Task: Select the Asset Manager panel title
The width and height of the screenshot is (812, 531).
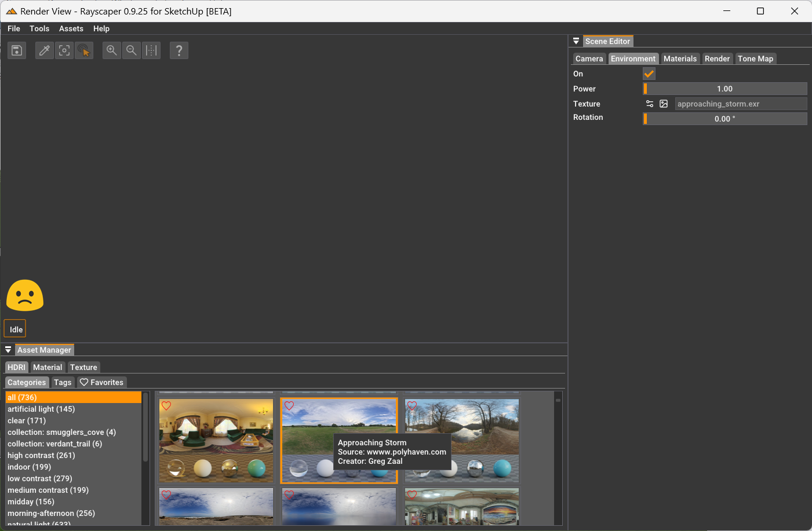Action: tap(44, 350)
